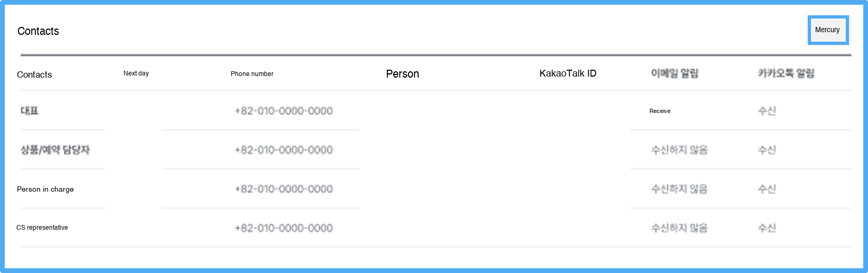Click the phone number in the 대표 row
Screen dimensions: 868x273
click(x=284, y=111)
